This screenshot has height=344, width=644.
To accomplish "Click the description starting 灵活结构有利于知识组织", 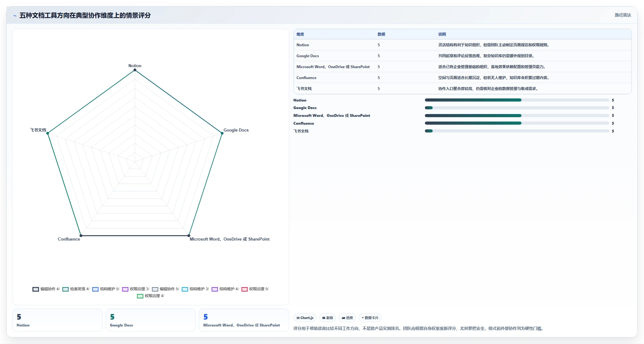I will [494, 45].
